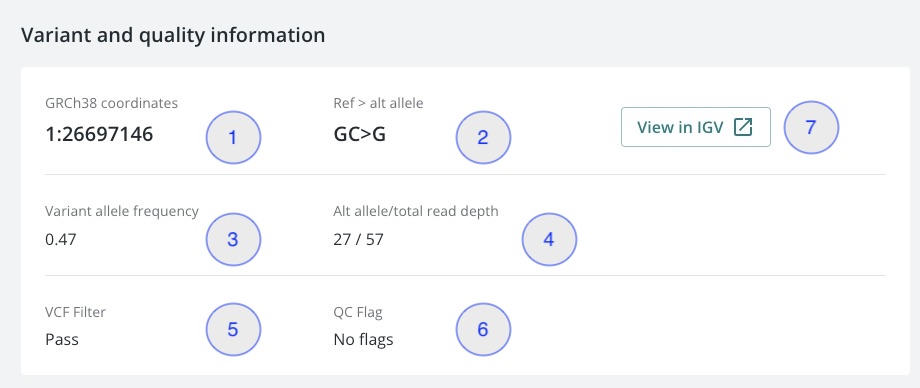Click the 27 / 57 read depth value
The image size is (920, 388).
[358, 239]
